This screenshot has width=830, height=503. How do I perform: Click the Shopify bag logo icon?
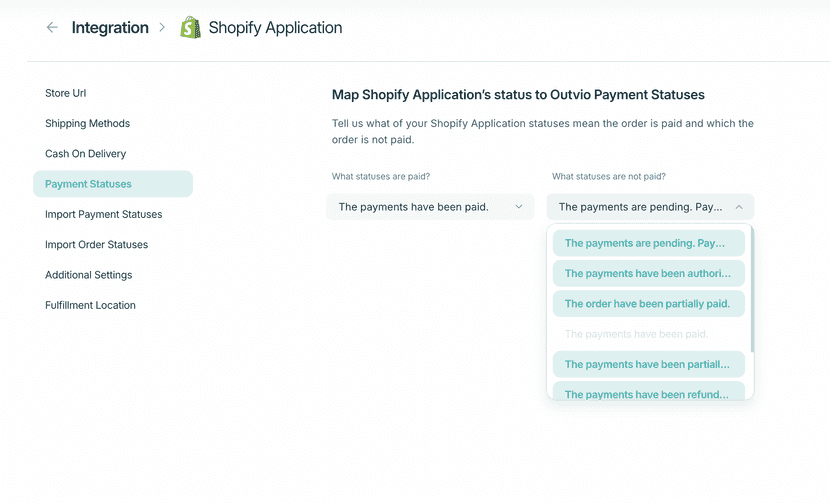click(x=190, y=28)
